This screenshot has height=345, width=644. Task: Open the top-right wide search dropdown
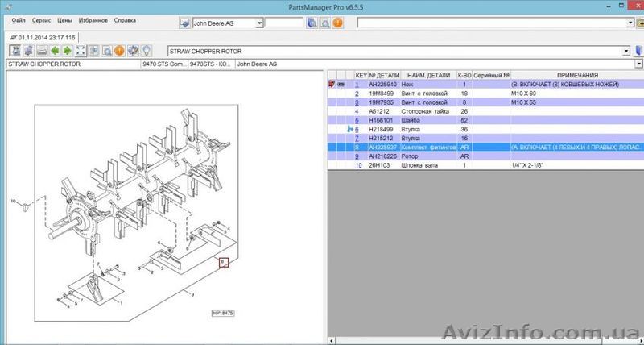coord(626,23)
